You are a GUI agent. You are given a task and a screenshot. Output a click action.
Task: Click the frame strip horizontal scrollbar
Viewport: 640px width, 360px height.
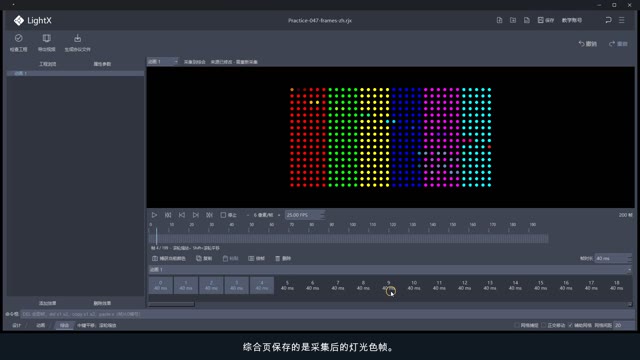pyautogui.click(x=171, y=304)
